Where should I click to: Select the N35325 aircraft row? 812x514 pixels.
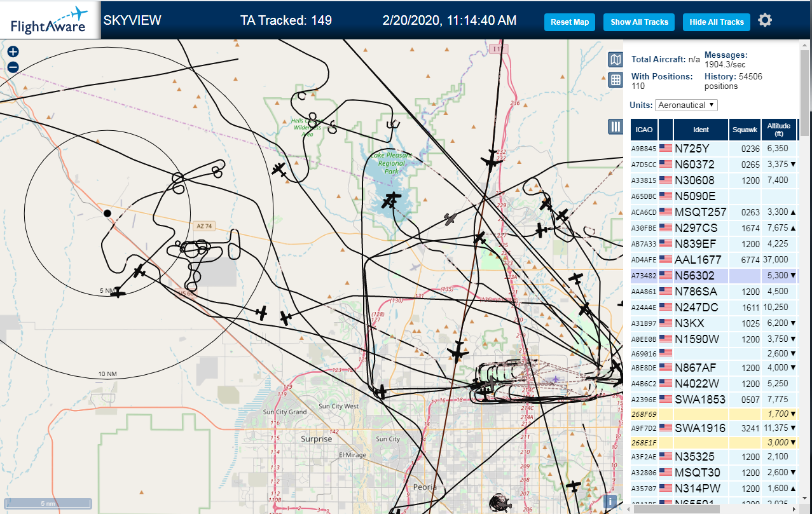click(x=715, y=457)
